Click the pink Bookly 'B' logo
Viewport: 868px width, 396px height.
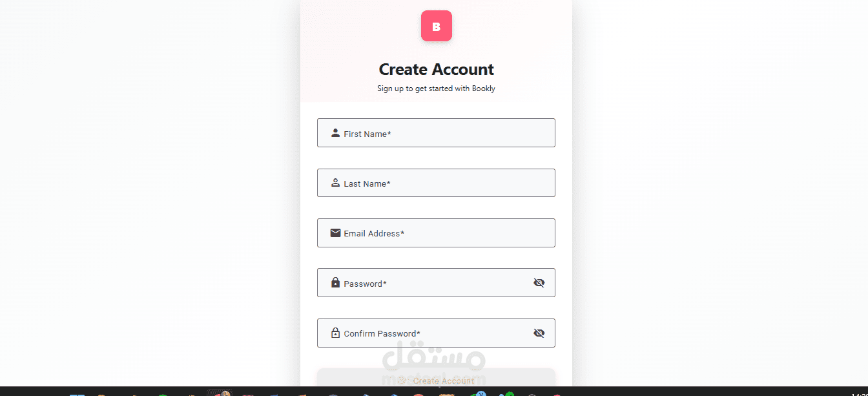pyautogui.click(x=437, y=26)
